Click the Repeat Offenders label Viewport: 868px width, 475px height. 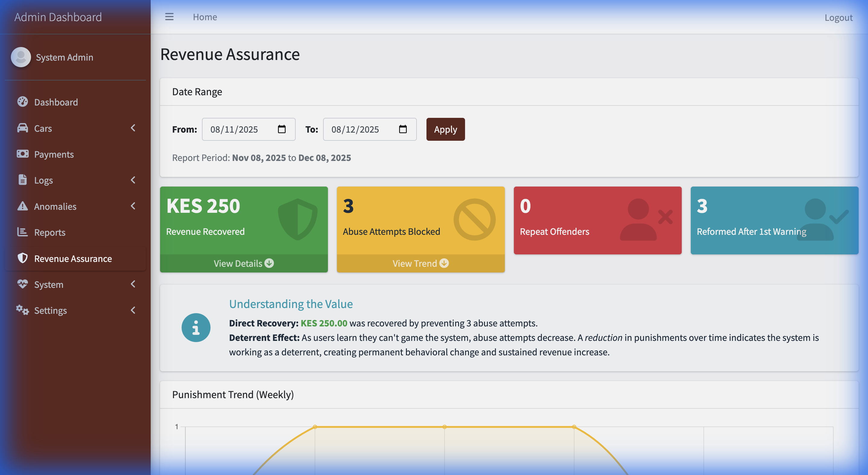(554, 231)
